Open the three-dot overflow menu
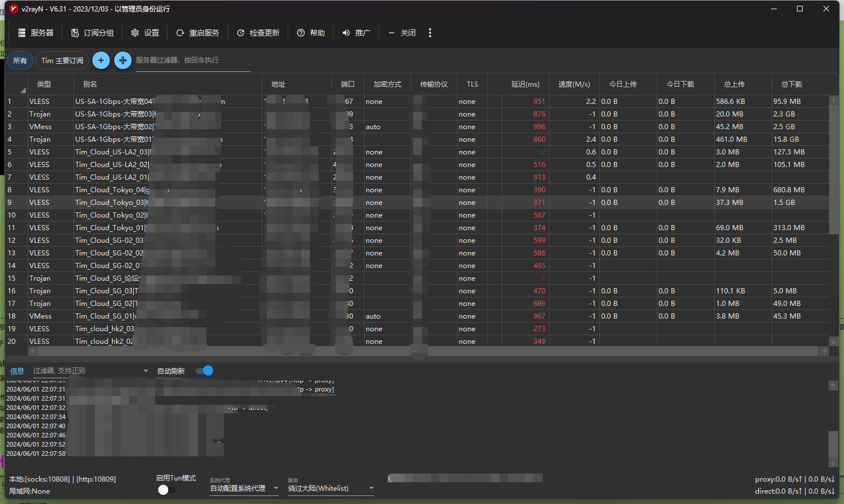Viewport: 844px width, 504px height. 430,33
